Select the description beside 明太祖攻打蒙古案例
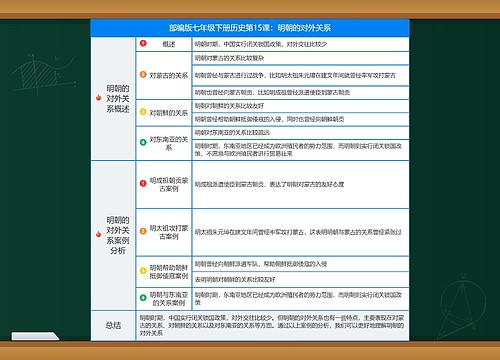 click(301, 232)
